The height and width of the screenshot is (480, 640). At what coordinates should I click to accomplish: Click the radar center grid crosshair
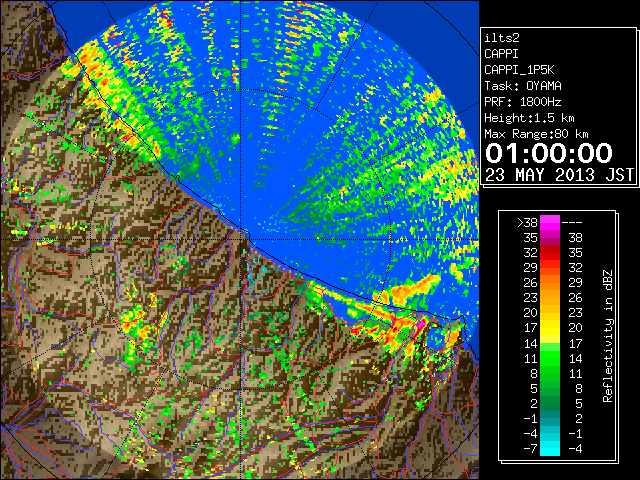241,240
